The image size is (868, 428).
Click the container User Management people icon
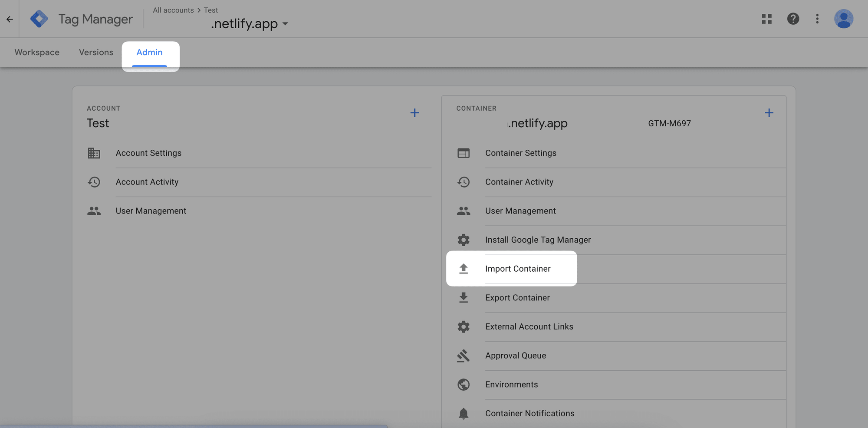(x=464, y=211)
